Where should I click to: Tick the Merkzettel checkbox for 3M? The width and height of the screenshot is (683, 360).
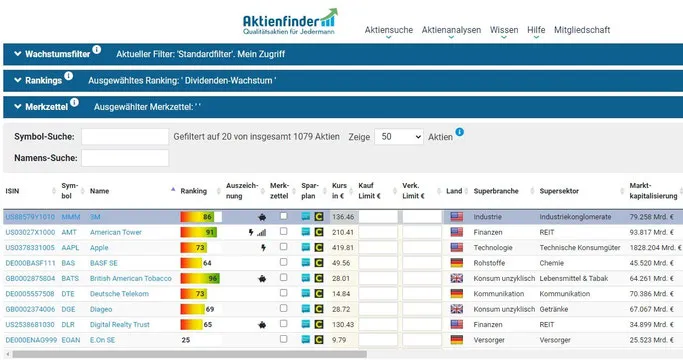pos(284,216)
